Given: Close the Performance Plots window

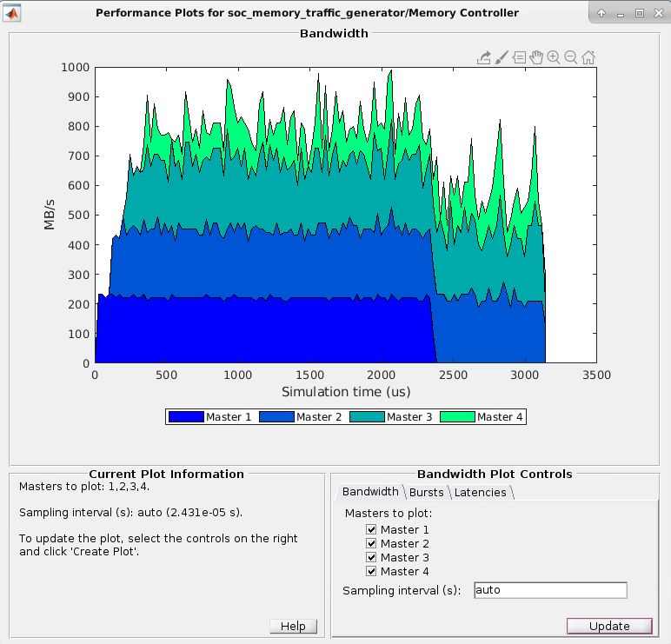Looking at the screenshot, I should 659,13.
